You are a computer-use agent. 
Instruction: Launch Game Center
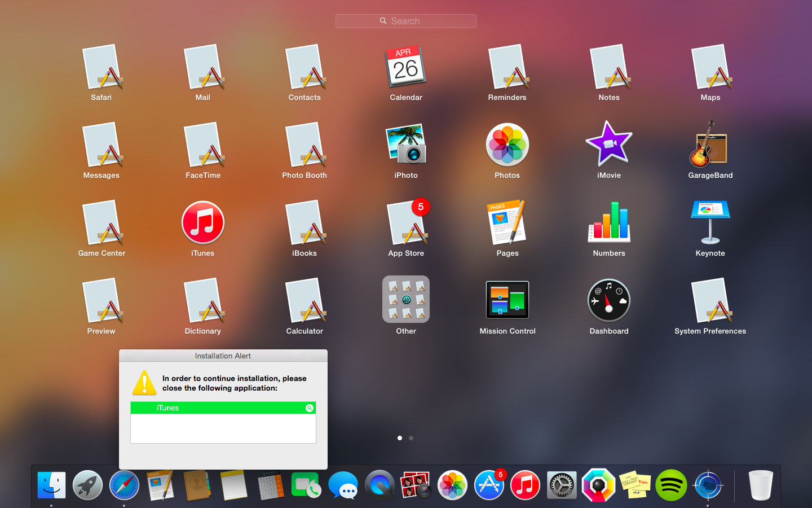101,224
